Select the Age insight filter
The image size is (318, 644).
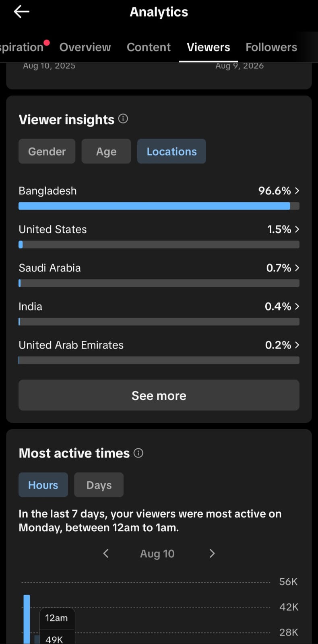106,151
